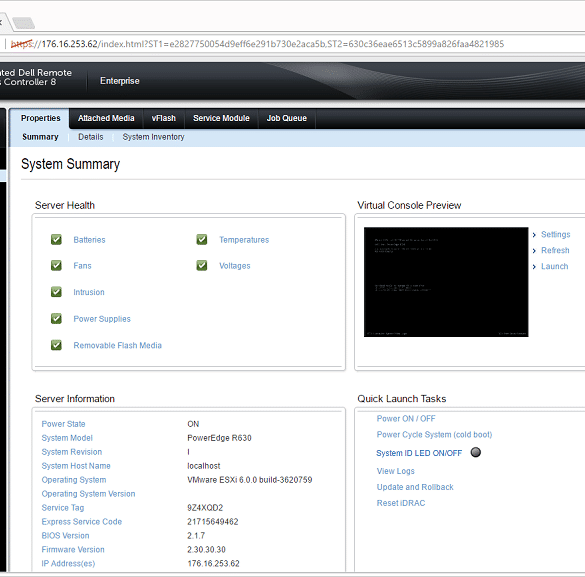Click the Intrusion green check status icon
Screen dimensions: 585x577
point(56,292)
